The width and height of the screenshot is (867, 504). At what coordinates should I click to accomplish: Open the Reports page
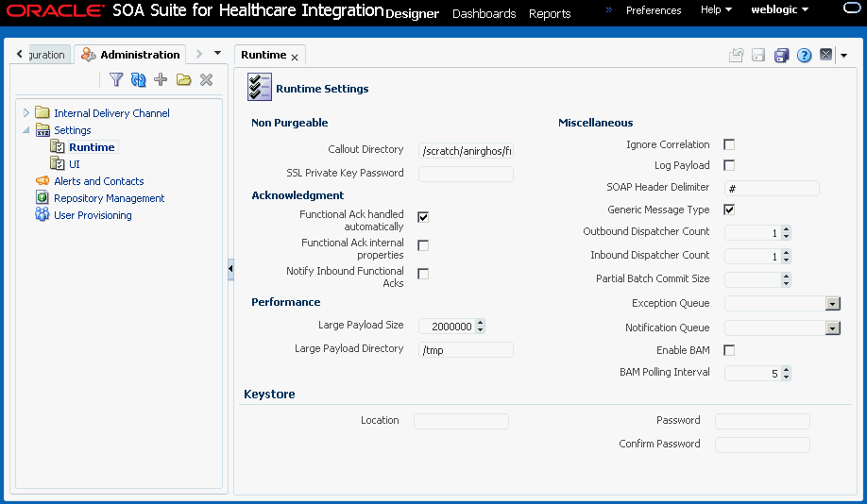pos(550,14)
